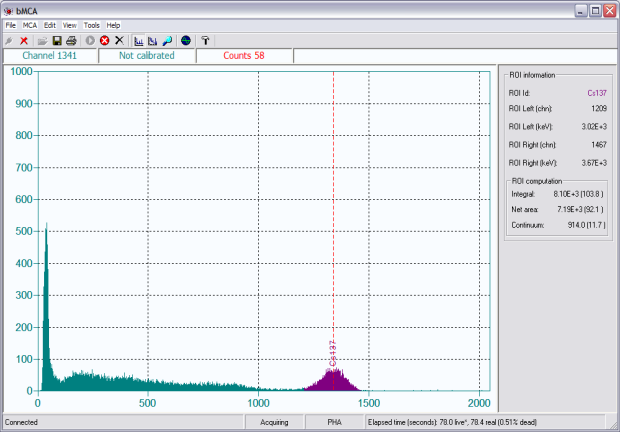The image size is (620, 432).
Task: Click the 'Not calibrated' status field
Action: [147, 56]
